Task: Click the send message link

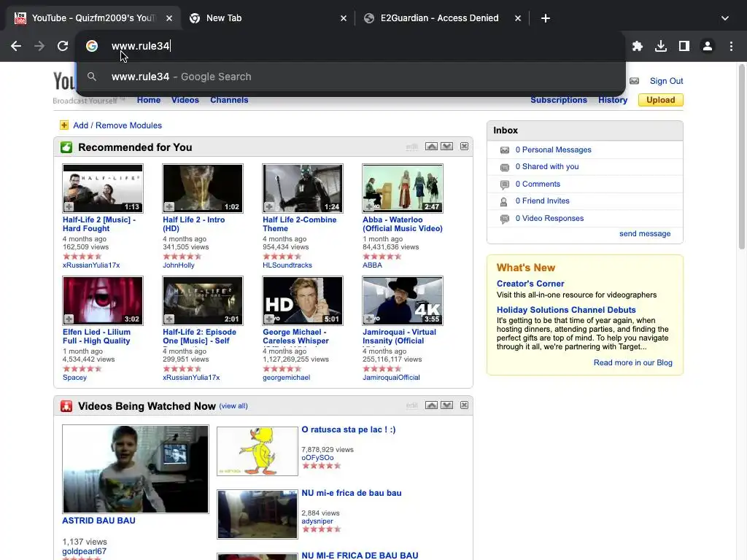Action: pos(645,233)
